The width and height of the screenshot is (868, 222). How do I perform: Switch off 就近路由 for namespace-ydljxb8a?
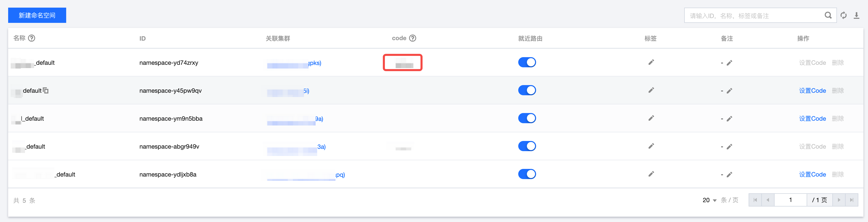527,174
